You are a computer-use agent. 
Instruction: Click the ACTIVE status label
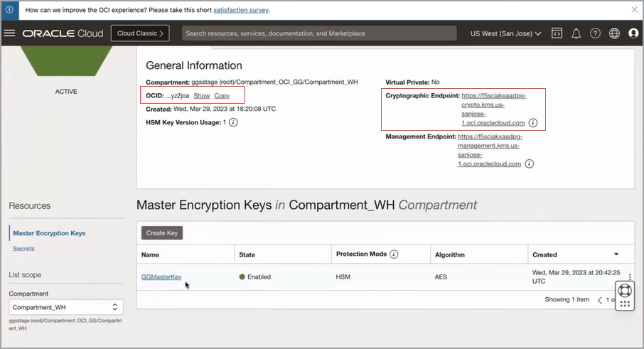click(x=66, y=91)
